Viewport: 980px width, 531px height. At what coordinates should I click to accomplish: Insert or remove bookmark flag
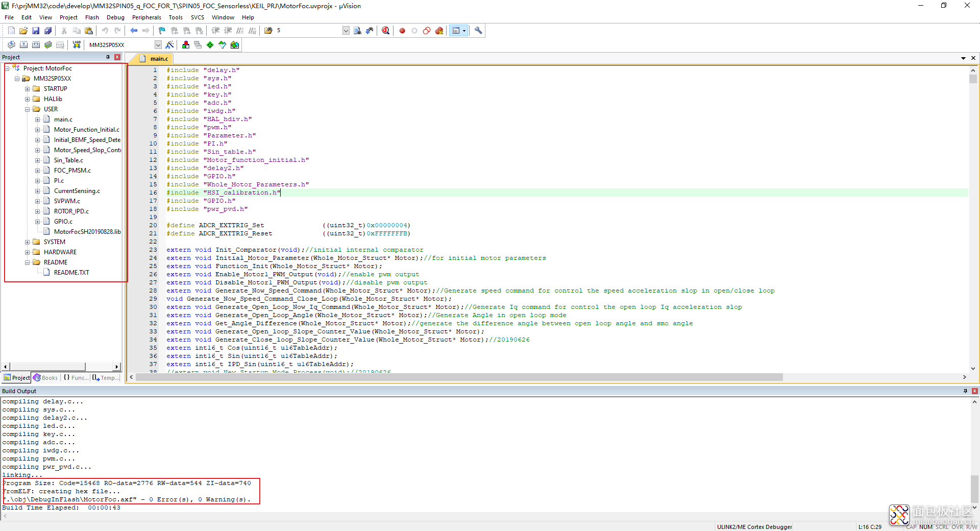(x=162, y=31)
